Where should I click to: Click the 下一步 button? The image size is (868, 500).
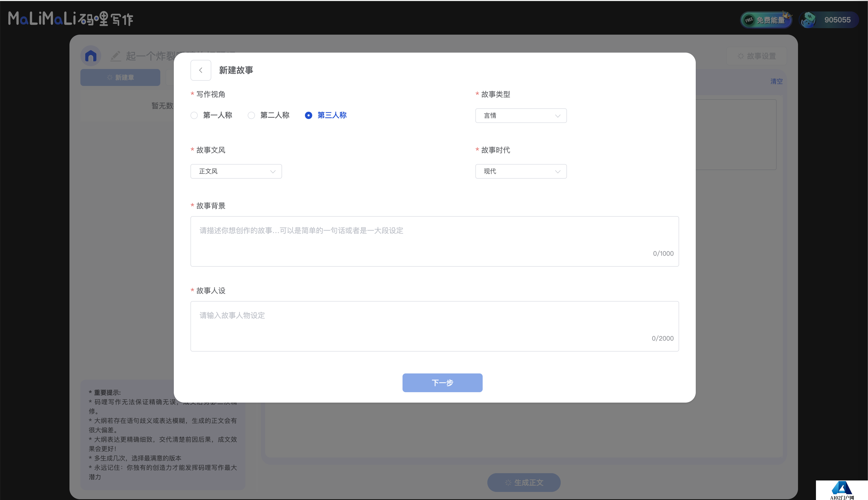click(442, 383)
